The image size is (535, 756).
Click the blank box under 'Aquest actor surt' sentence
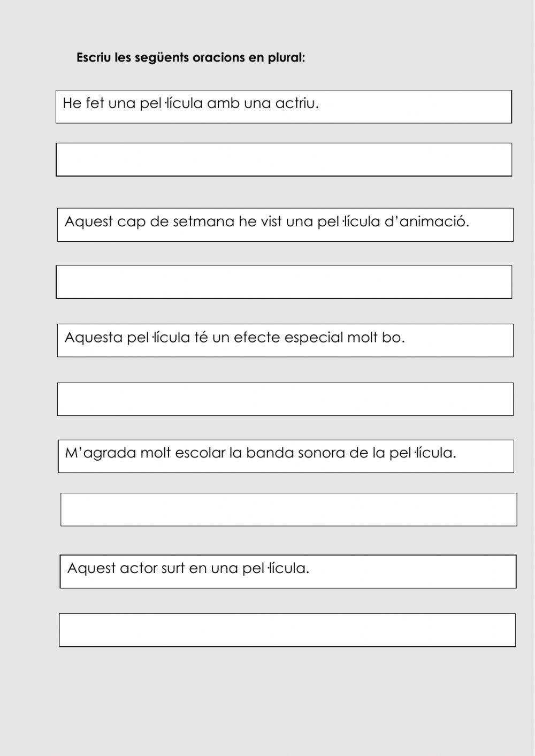pyautogui.click(x=287, y=630)
